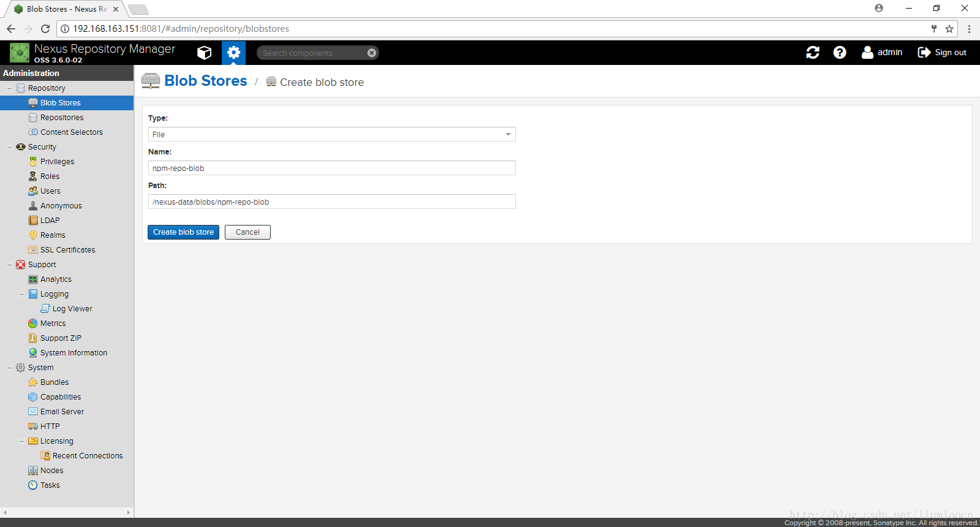Select Blob Stores in the sidebar

coord(67,103)
